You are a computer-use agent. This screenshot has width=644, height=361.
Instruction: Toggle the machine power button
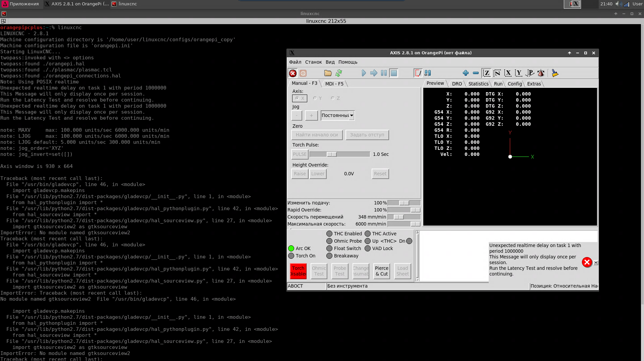[303, 73]
